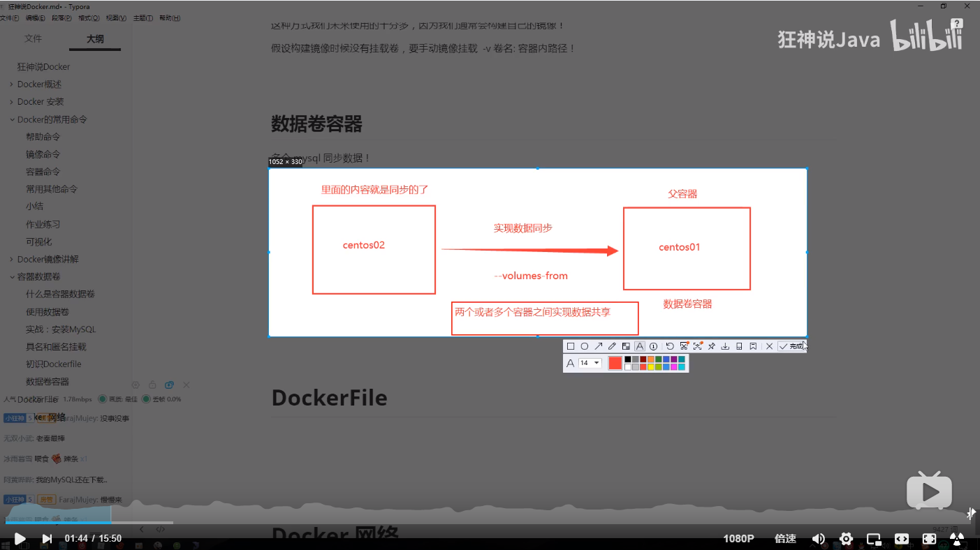Open the 格式(O) menu
Screen dimensions: 980x550
(x=89, y=18)
